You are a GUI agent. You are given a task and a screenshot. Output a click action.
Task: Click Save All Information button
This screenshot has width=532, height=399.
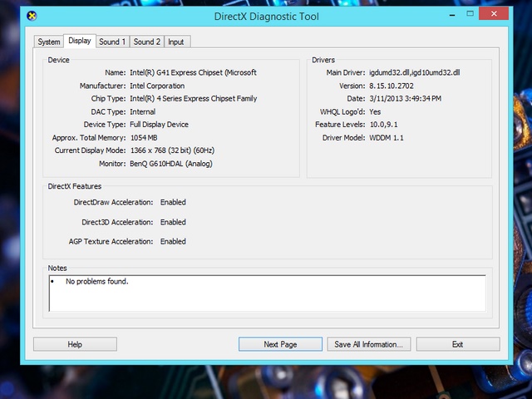(x=369, y=344)
